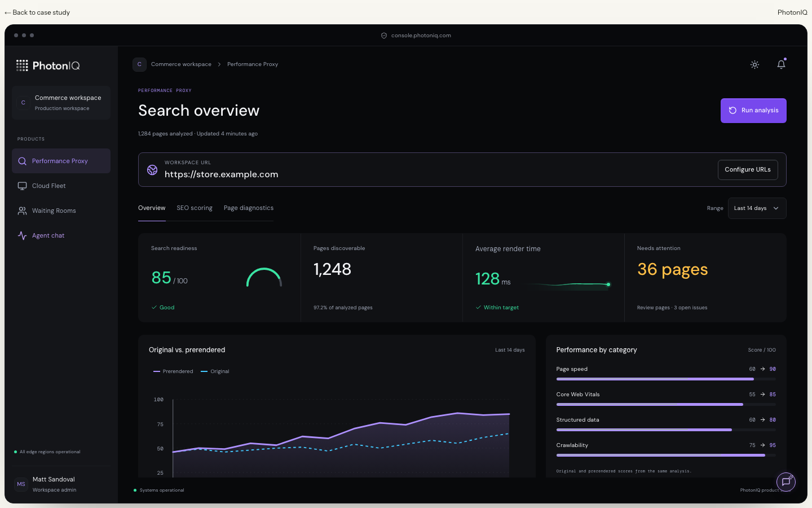Open Agent chat in the sidebar
Screen dimensions: 812x508
pos(61,235)
